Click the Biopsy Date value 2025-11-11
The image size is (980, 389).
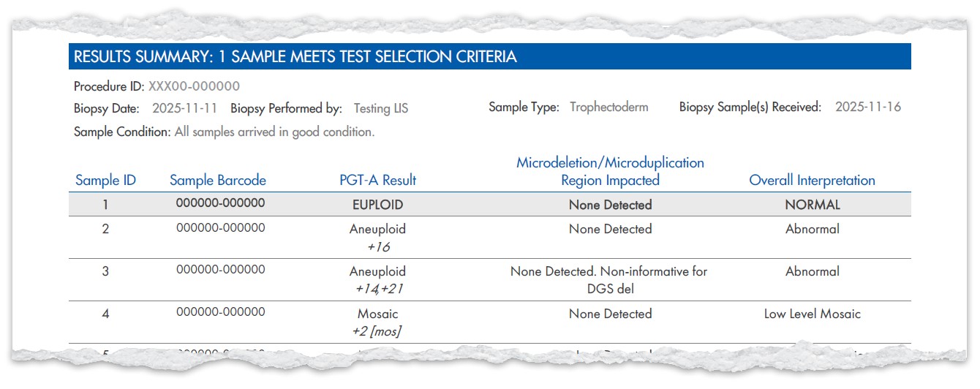coord(184,108)
